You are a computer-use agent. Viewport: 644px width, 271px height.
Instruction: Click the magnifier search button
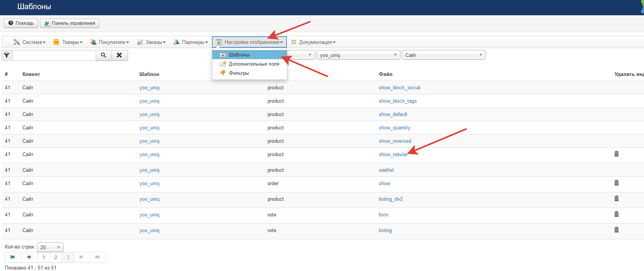click(x=104, y=55)
